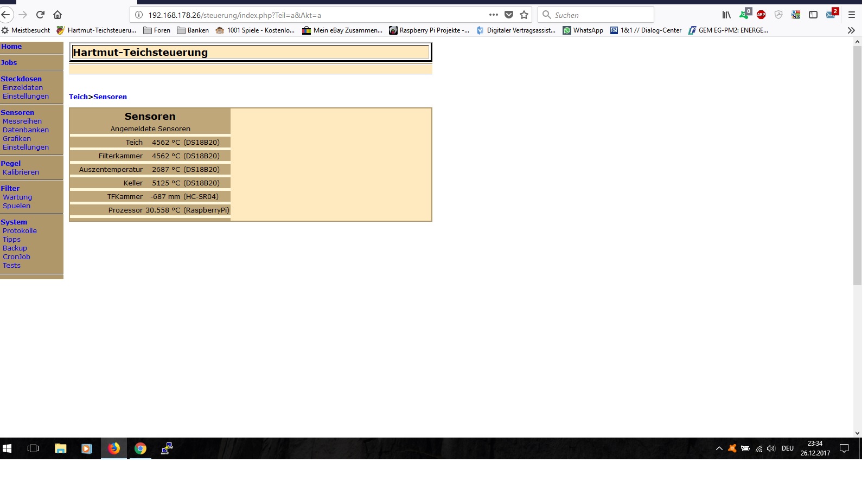
Task: Expand the hidden bookmarks overflow chevron
Action: click(851, 30)
